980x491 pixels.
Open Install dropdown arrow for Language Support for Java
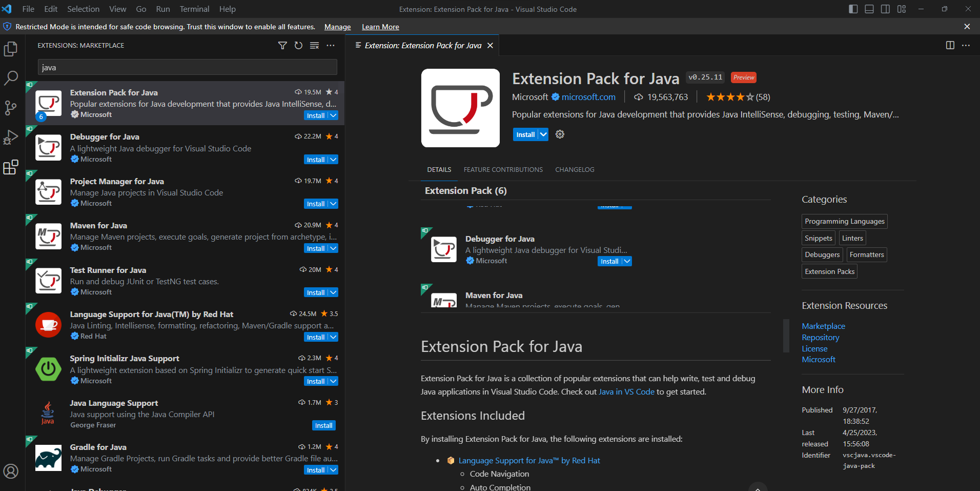(x=333, y=337)
